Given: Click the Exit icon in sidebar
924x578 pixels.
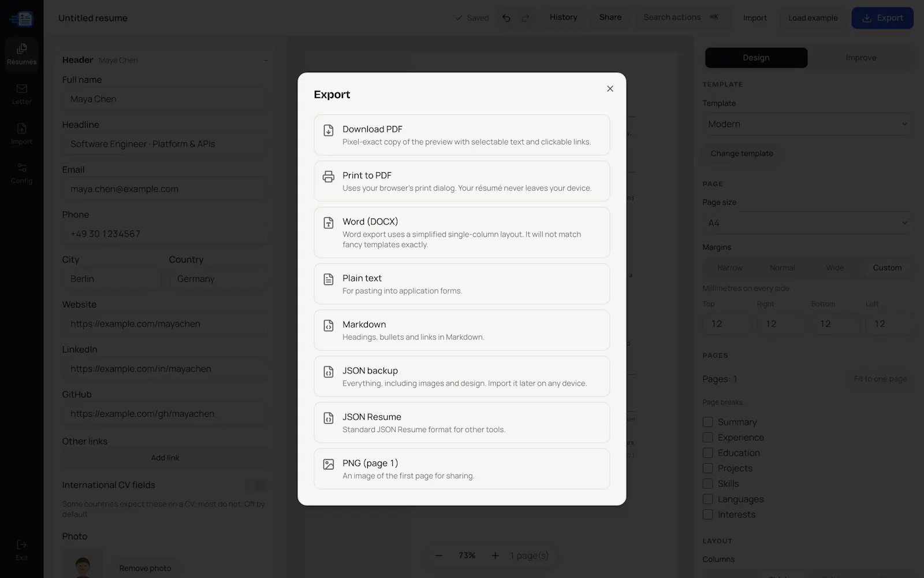Looking at the screenshot, I should 22,544.
